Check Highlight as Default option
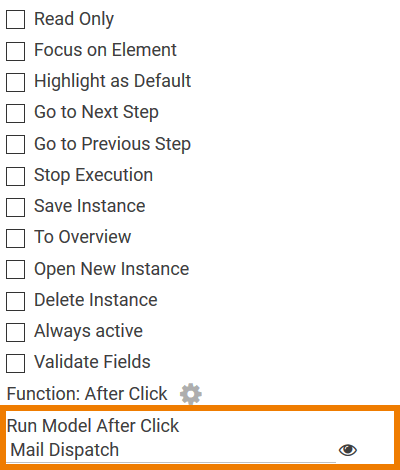 tap(15, 82)
